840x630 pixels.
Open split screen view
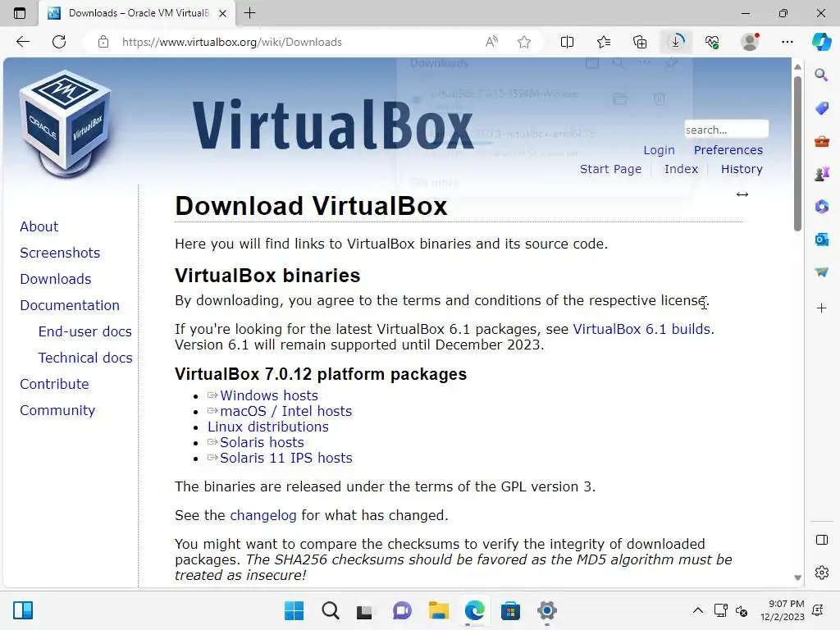tap(567, 42)
